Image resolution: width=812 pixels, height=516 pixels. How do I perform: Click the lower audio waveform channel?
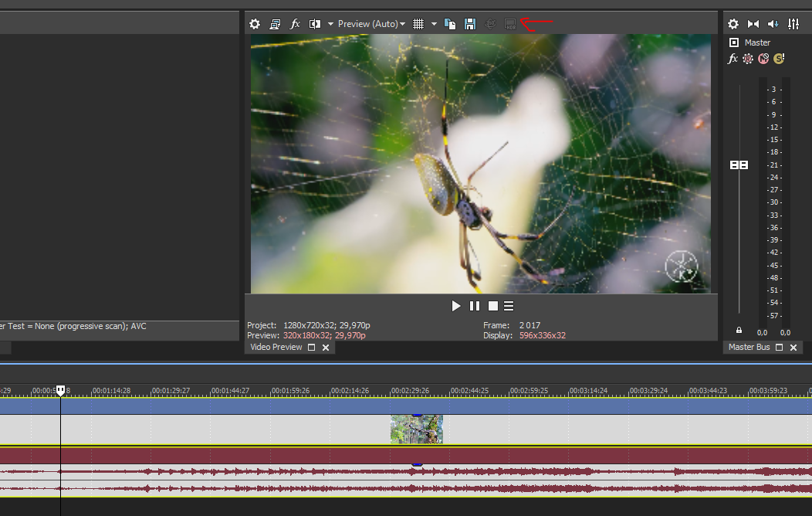tap(406, 488)
